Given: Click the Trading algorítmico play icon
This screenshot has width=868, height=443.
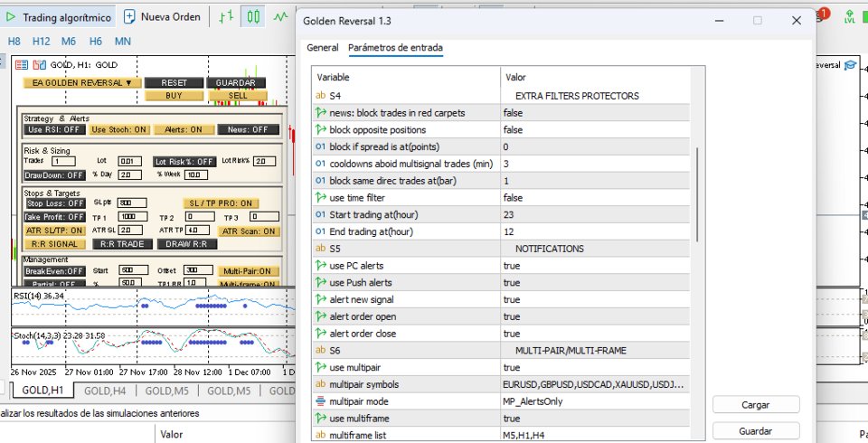Looking at the screenshot, I should [11, 17].
